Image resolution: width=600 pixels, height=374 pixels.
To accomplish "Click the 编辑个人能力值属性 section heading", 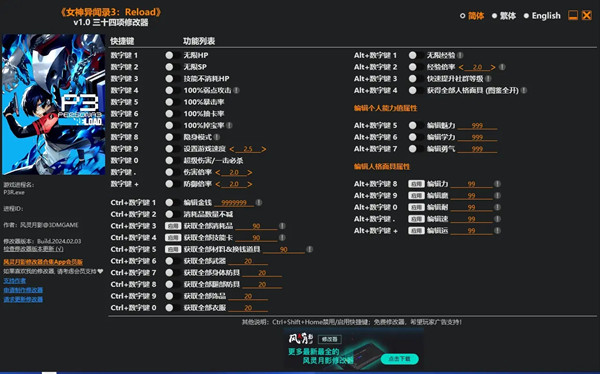I will click(385, 108).
